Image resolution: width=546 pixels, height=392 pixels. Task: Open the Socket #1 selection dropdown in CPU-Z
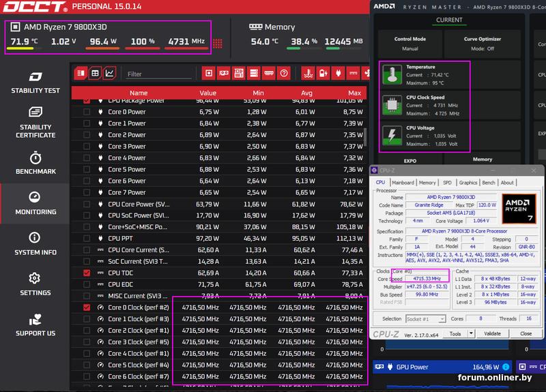coord(425,319)
